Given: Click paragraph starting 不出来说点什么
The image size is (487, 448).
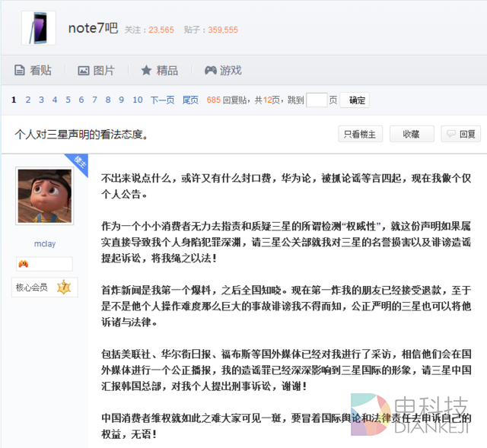Looking at the screenshot, I should [x=286, y=186].
